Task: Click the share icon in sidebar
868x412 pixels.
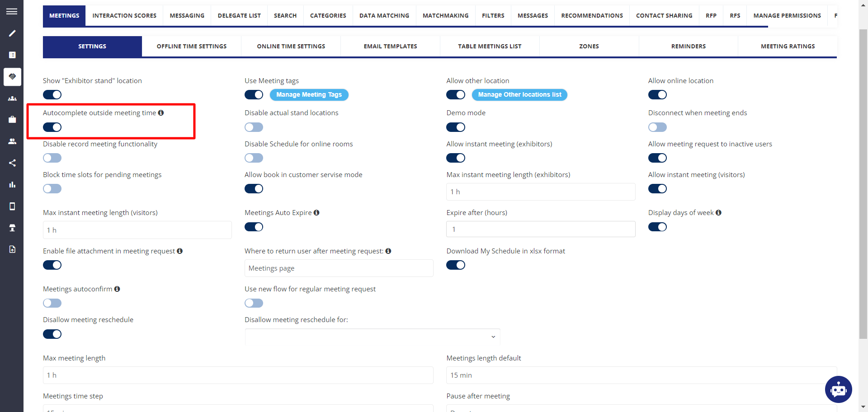Action: coord(12,163)
